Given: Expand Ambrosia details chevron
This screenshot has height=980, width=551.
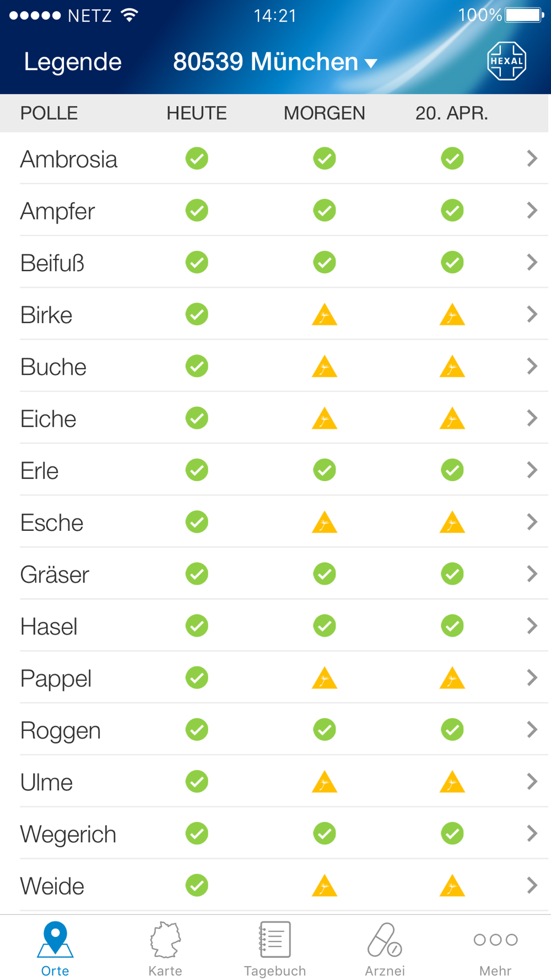Looking at the screenshot, I should click(532, 159).
